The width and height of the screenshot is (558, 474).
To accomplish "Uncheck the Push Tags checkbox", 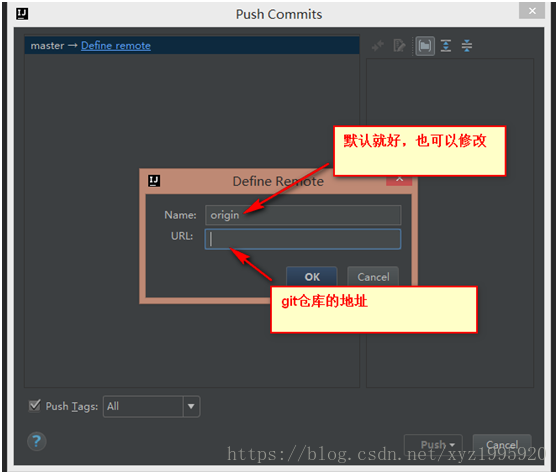I will tap(35, 405).
